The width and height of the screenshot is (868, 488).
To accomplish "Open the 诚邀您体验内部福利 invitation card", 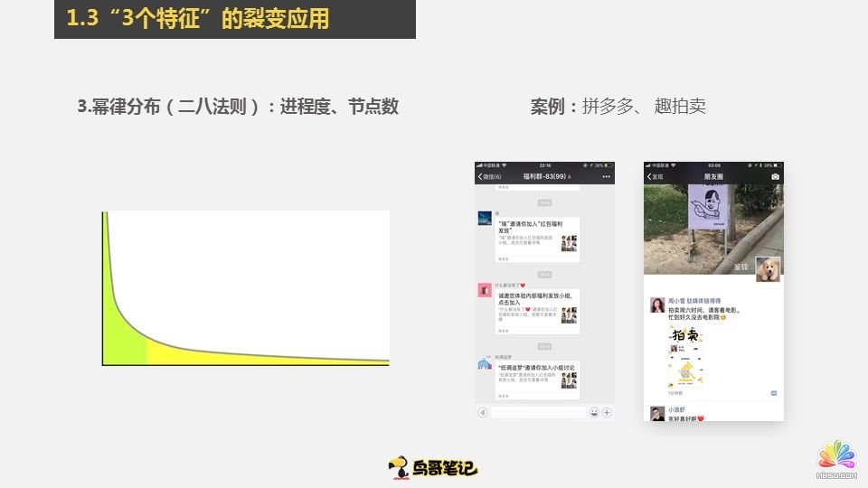I will click(537, 312).
